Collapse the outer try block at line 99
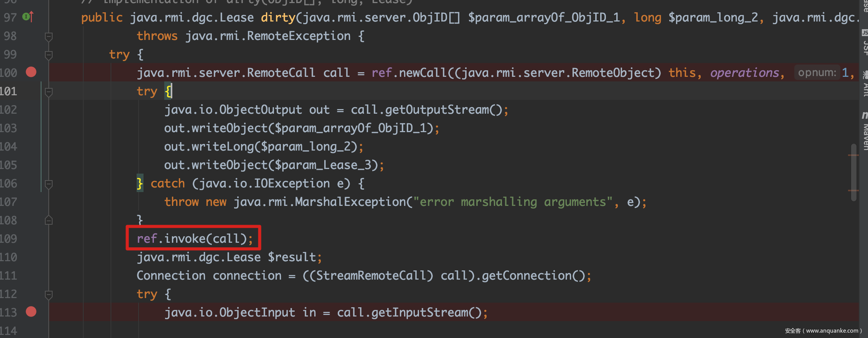The width and height of the screenshot is (868, 338). click(x=49, y=55)
